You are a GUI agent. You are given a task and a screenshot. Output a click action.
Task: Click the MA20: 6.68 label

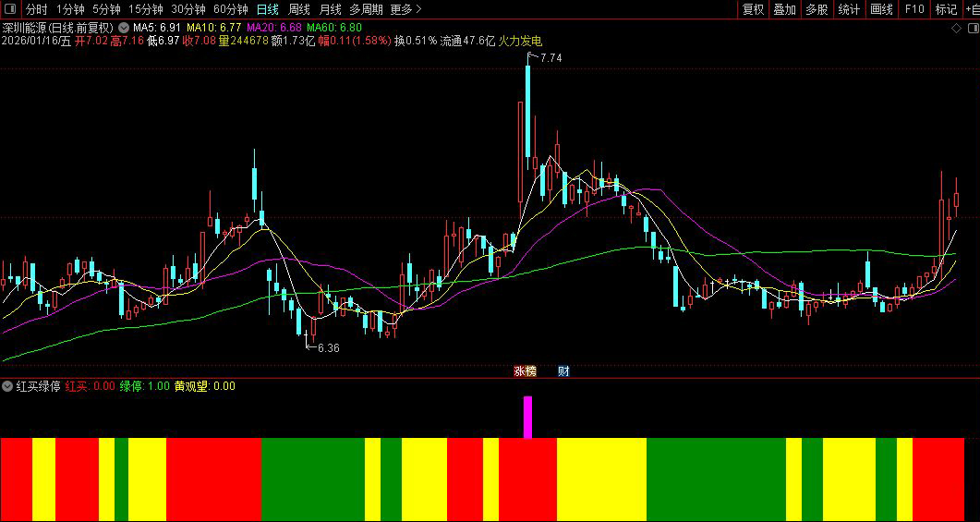click(274, 28)
